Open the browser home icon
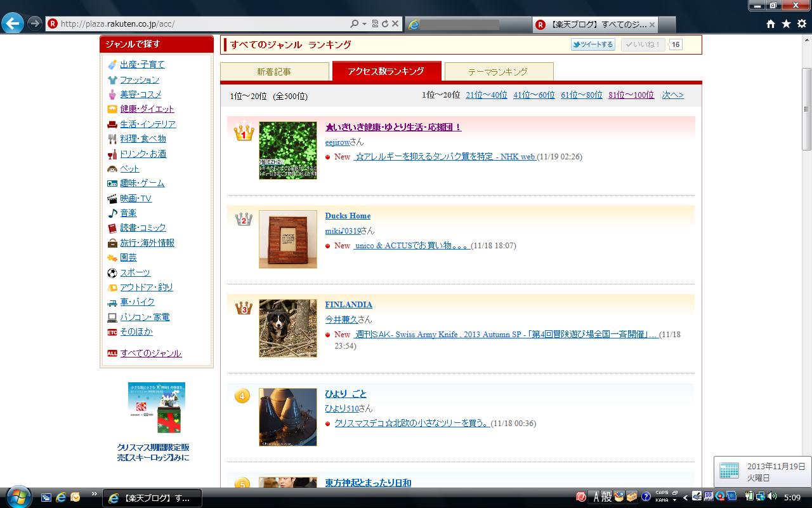Image resolution: width=812 pixels, height=508 pixels. [771, 23]
